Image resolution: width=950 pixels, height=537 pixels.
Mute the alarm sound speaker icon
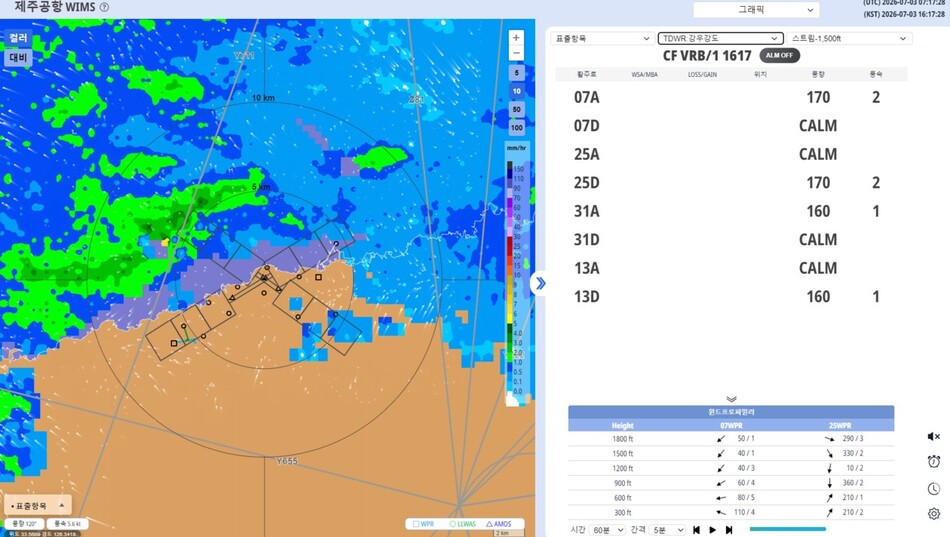[934, 436]
